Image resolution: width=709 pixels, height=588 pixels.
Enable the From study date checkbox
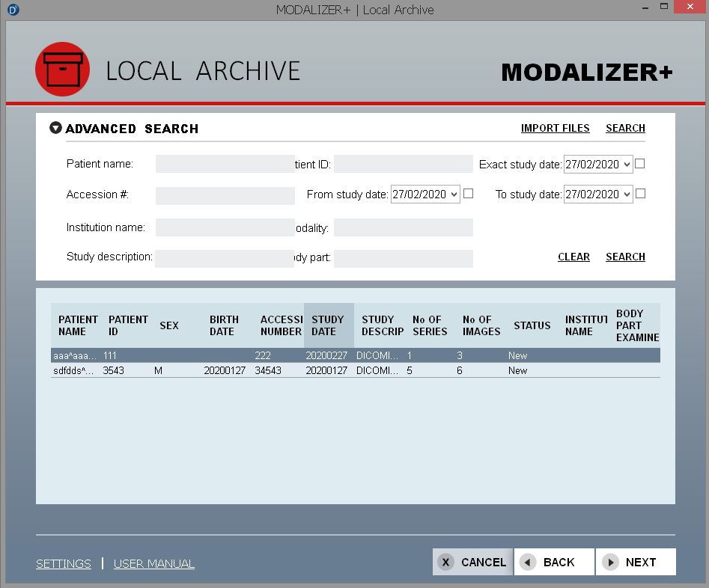469,194
